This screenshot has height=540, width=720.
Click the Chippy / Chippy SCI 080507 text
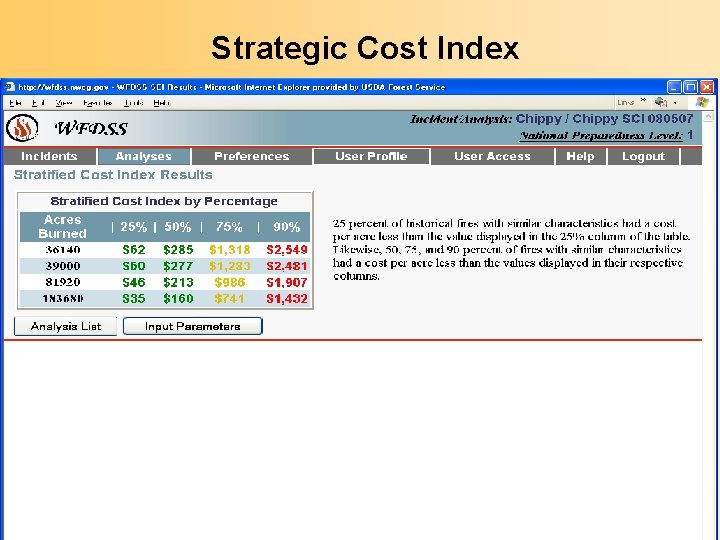click(604, 118)
